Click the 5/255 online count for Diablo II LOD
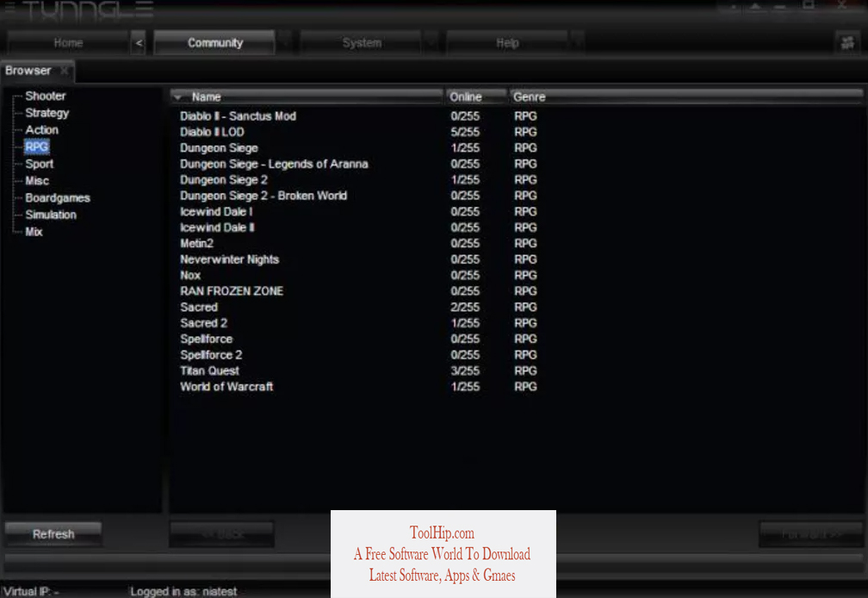Image resolution: width=868 pixels, height=598 pixels. point(465,132)
